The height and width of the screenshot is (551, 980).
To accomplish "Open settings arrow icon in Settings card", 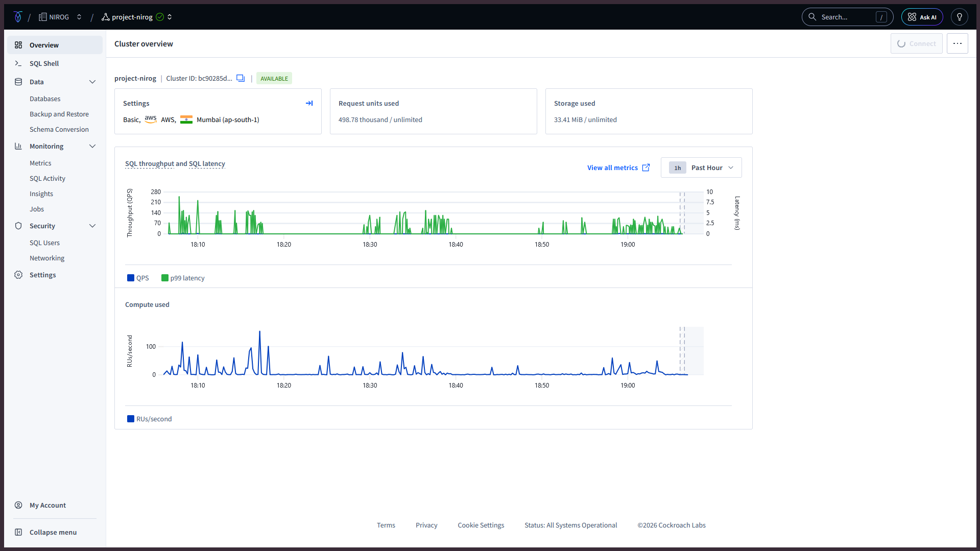I will [x=309, y=103].
